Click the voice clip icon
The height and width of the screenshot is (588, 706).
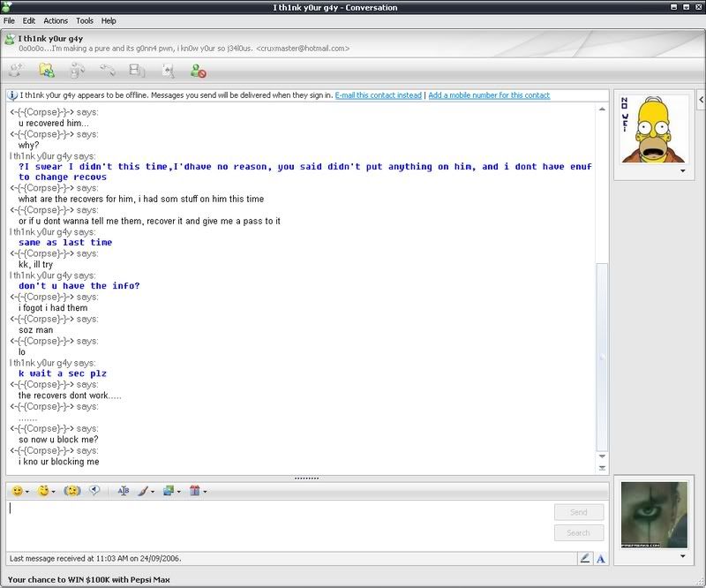click(x=94, y=491)
